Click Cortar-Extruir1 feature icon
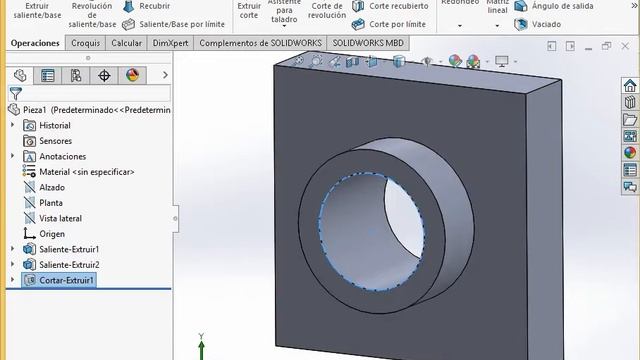Screen dimensions: 640x360 click(x=29, y=280)
